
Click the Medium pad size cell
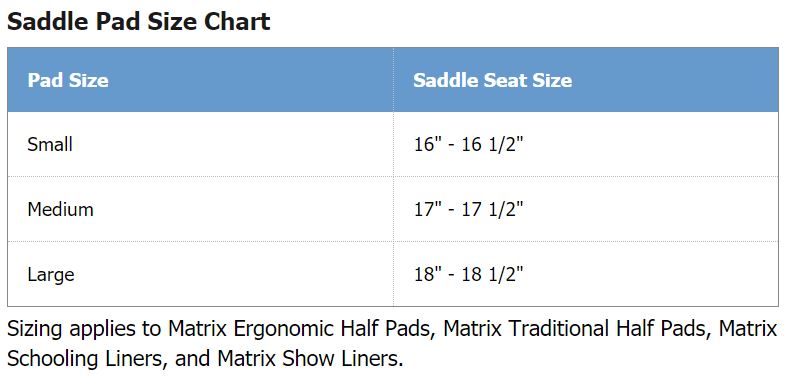pyautogui.click(x=200, y=209)
